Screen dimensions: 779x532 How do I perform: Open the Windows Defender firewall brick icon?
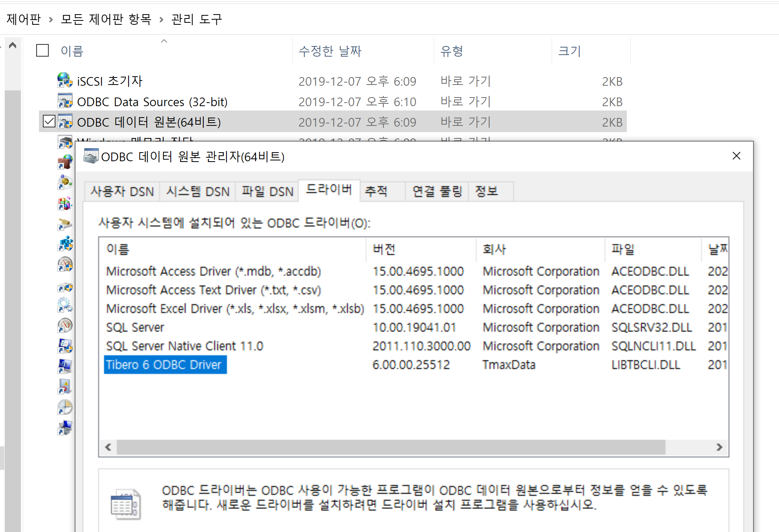(65, 162)
